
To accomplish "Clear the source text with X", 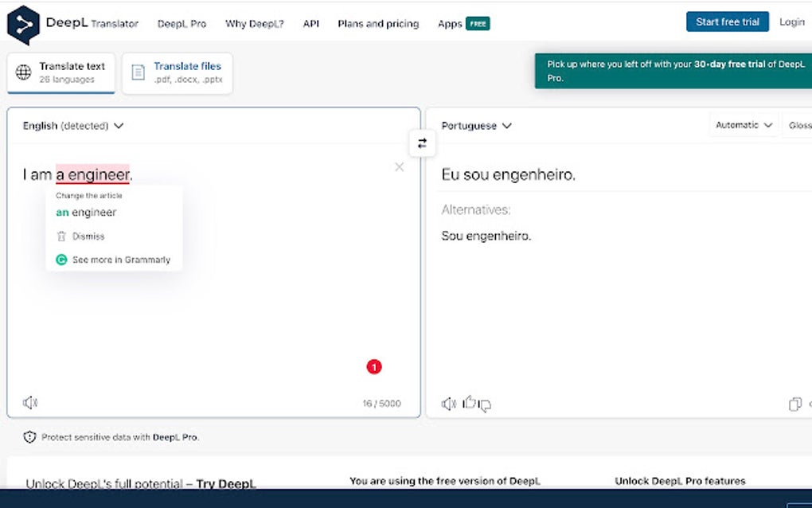I will click(x=399, y=166).
